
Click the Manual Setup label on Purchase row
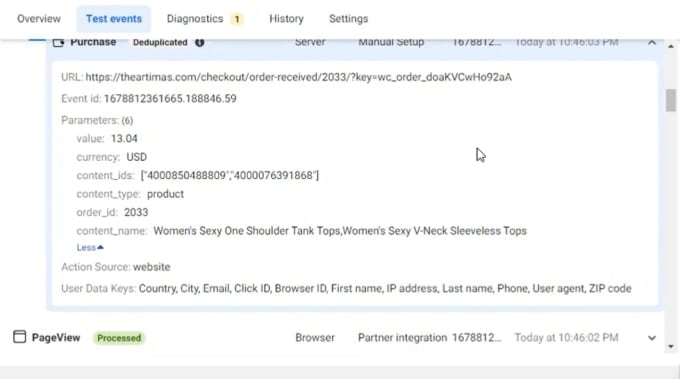[391, 42]
